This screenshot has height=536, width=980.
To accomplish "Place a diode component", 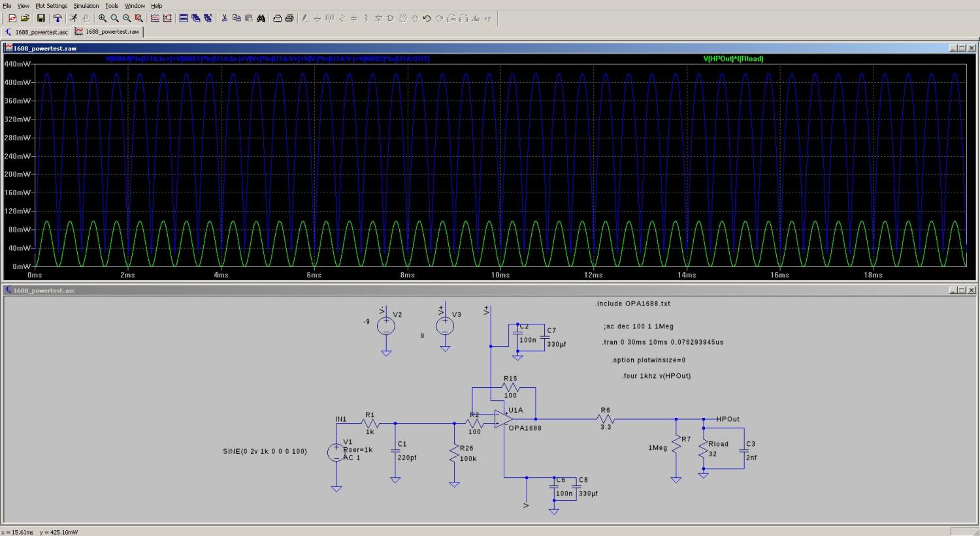I will coord(378,18).
